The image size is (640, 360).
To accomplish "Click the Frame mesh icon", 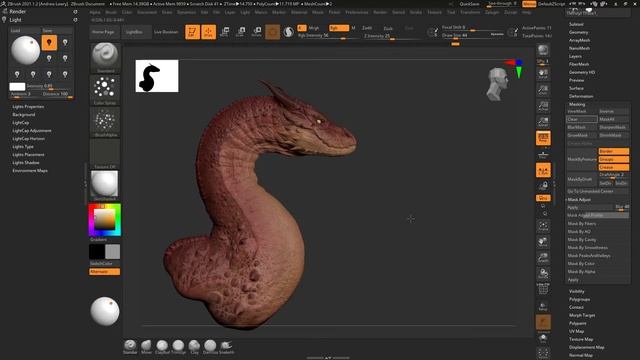I will (543, 226).
